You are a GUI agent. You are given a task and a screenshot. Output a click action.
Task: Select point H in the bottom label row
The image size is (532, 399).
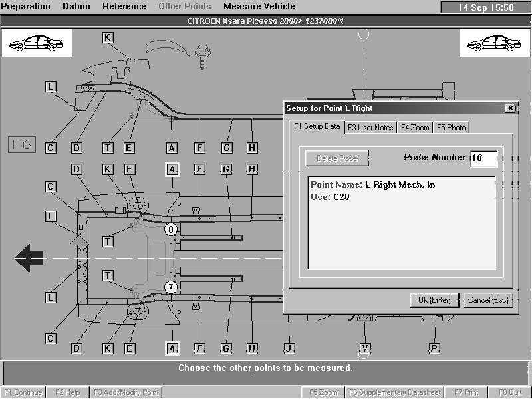(x=252, y=348)
